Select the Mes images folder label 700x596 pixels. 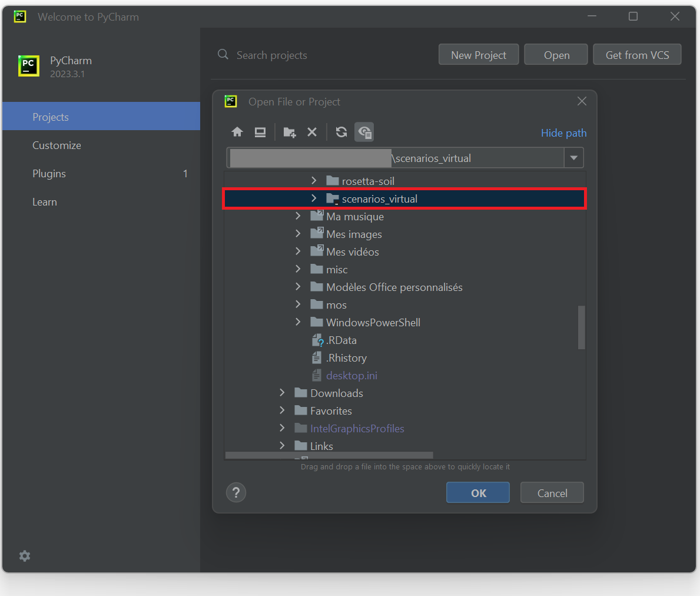coord(354,234)
